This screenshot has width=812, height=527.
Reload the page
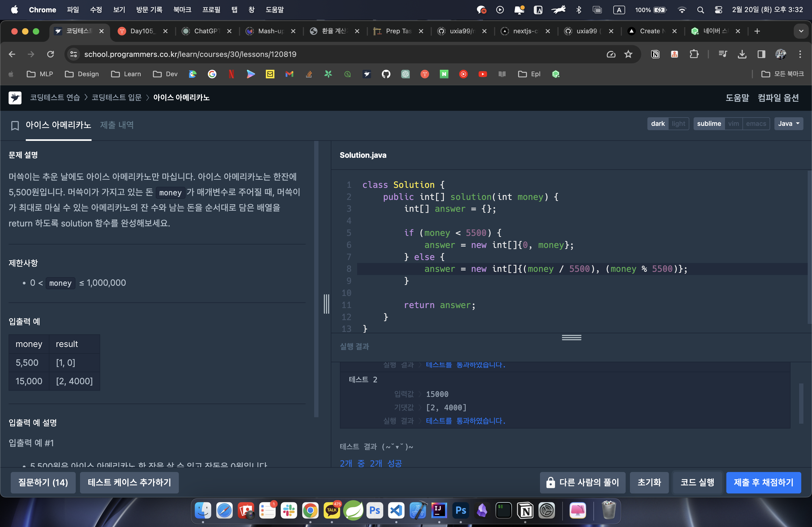[x=50, y=54]
